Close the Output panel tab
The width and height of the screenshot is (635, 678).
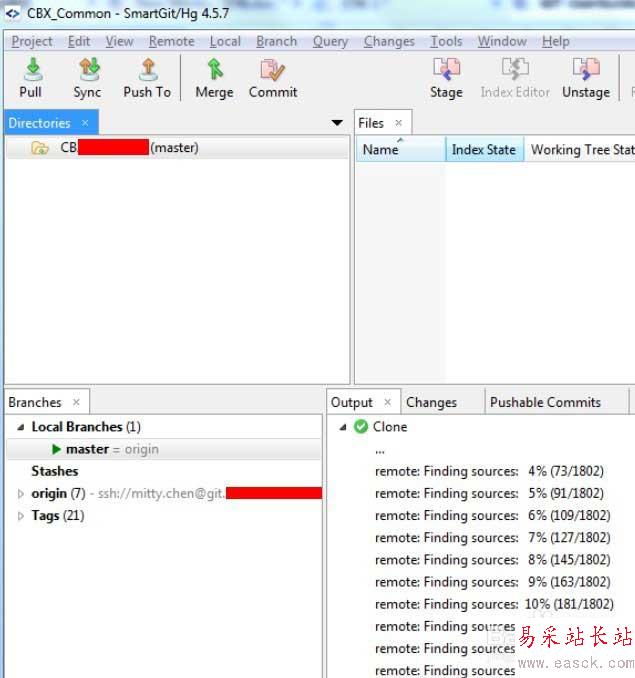click(x=388, y=402)
